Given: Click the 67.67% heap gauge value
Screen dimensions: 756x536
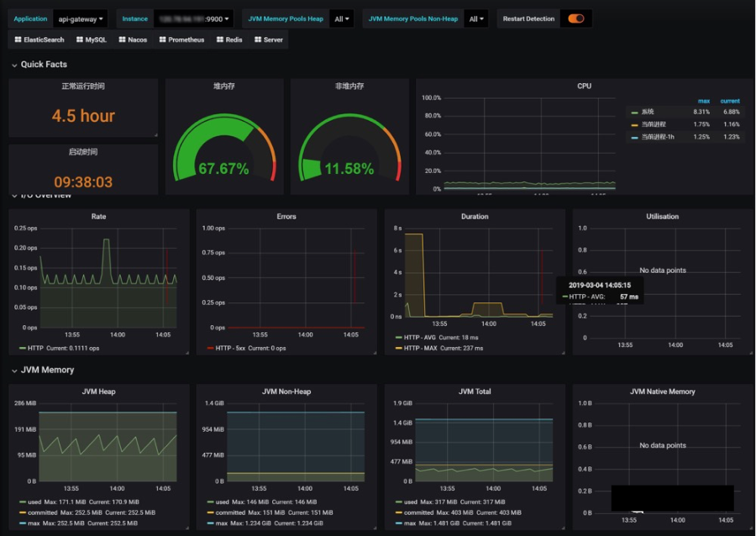Looking at the screenshot, I should [x=223, y=168].
